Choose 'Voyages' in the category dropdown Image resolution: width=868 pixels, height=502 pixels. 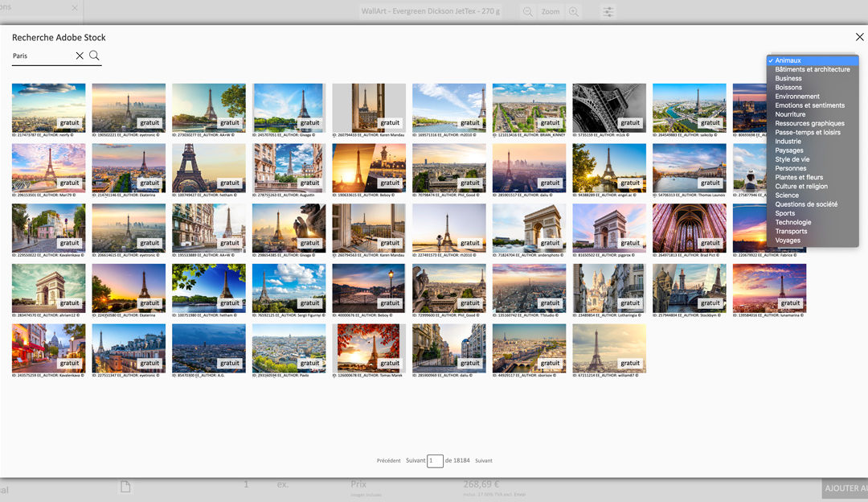(x=788, y=241)
